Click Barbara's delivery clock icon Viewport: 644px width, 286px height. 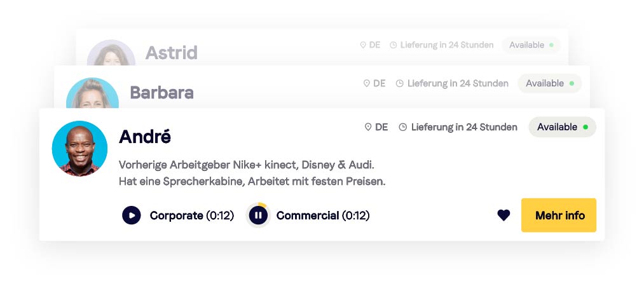click(x=399, y=83)
